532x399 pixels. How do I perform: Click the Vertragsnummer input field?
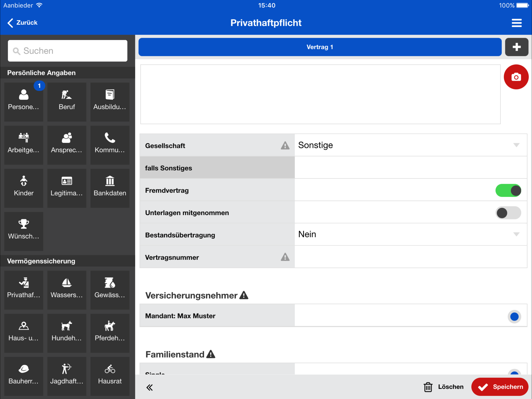point(410,257)
